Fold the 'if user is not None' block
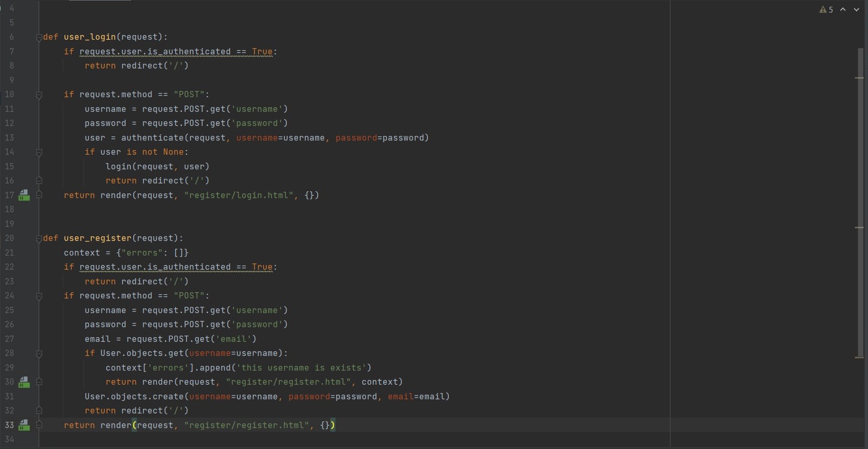Image resolution: width=868 pixels, height=449 pixels. tap(39, 153)
